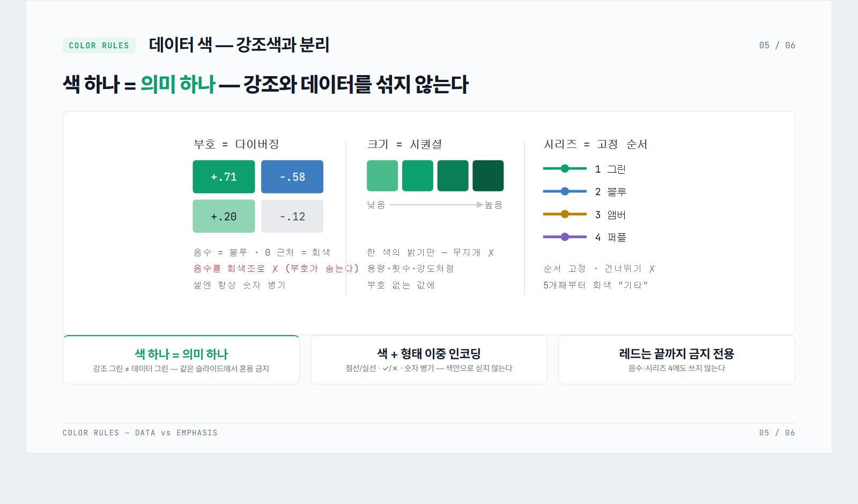The height and width of the screenshot is (504, 858).
Task: Click the COLOR RULES green badge
Action: pos(99,46)
